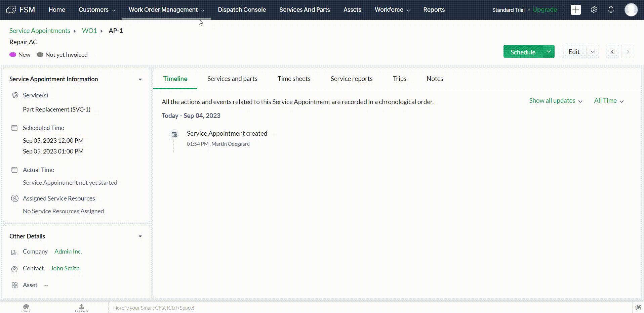The height and width of the screenshot is (313, 644).
Task: Open settings gear icon
Action: tap(594, 10)
